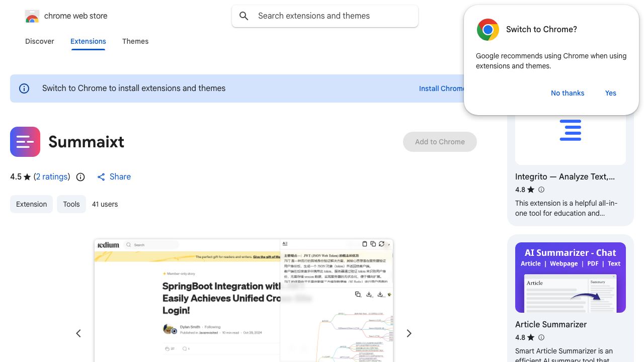
Task: Click the Share icon
Action: pos(101,177)
